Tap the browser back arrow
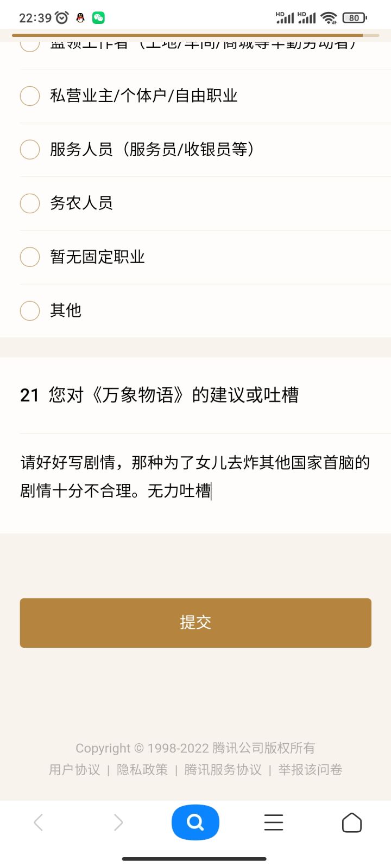The image size is (391, 868). (x=38, y=822)
